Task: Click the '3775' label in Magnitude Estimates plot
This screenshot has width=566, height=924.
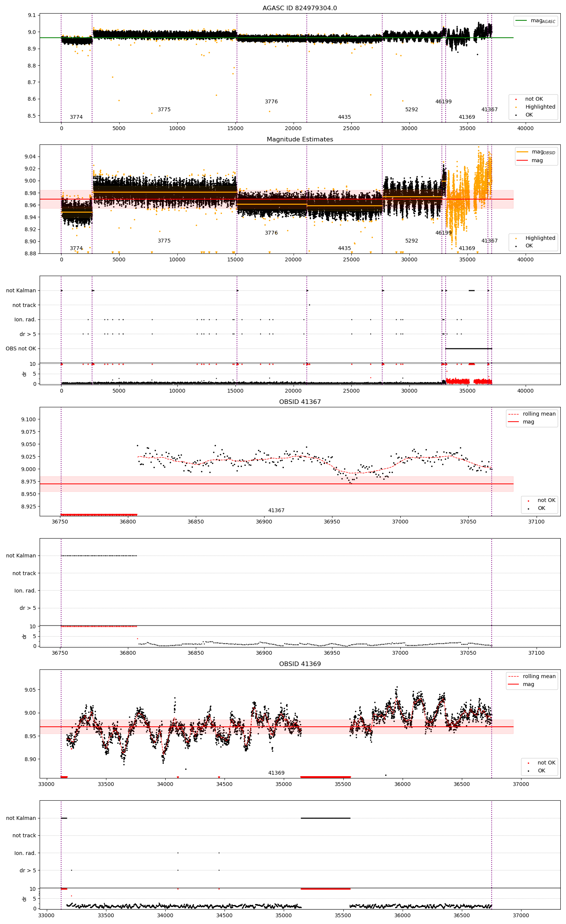Action: pos(164,241)
